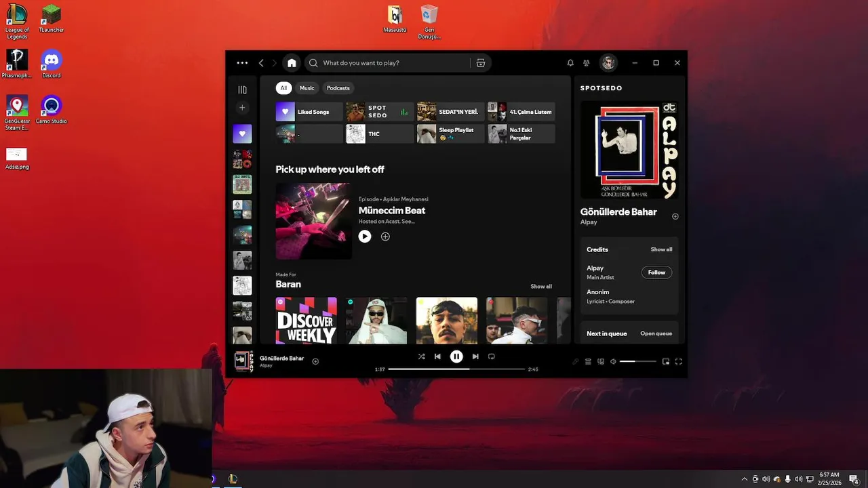Viewport: 868px width, 488px height.
Task: Click now-playing cover art in bottom bar
Action: pos(243,361)
